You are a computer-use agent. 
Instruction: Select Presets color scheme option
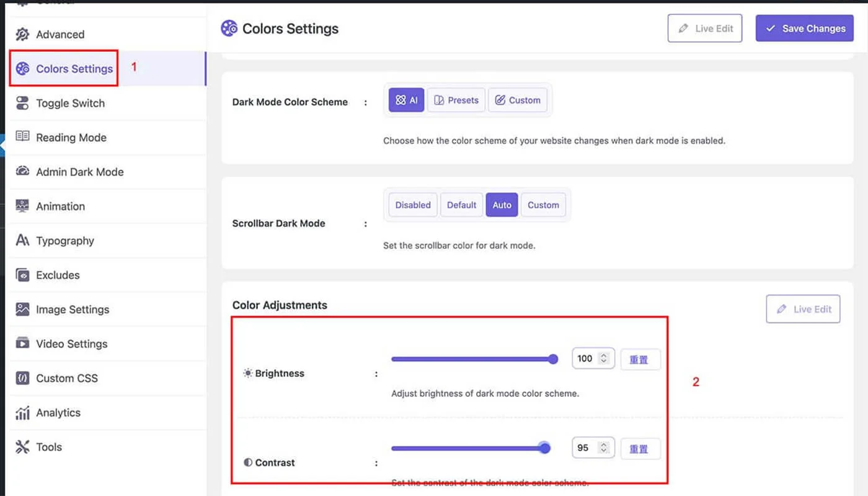[x=456, y=100]
